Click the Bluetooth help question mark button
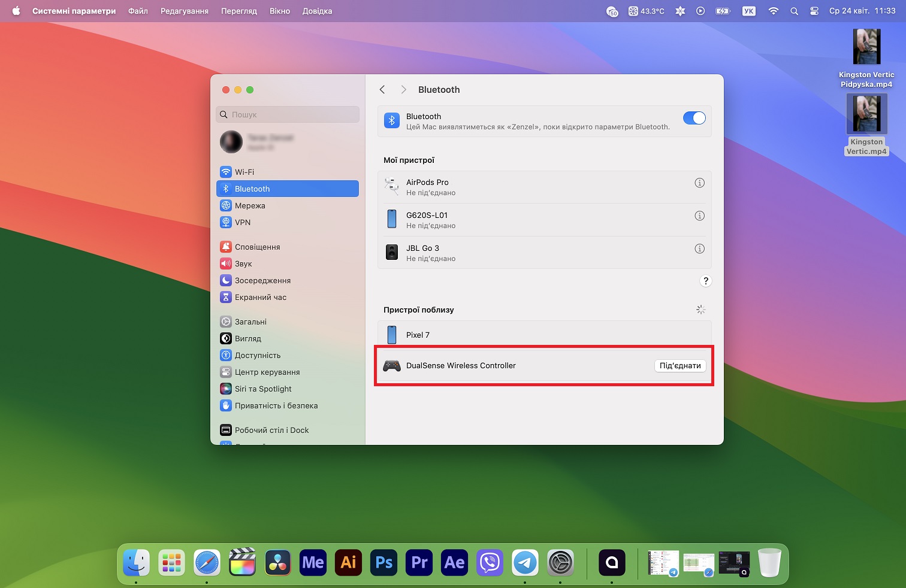Screen dimensions: 906x588 706,281
